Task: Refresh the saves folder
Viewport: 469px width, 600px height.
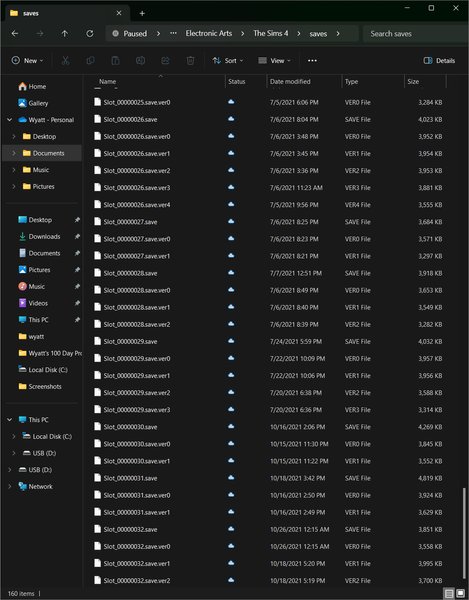Action: pos(90,34)
